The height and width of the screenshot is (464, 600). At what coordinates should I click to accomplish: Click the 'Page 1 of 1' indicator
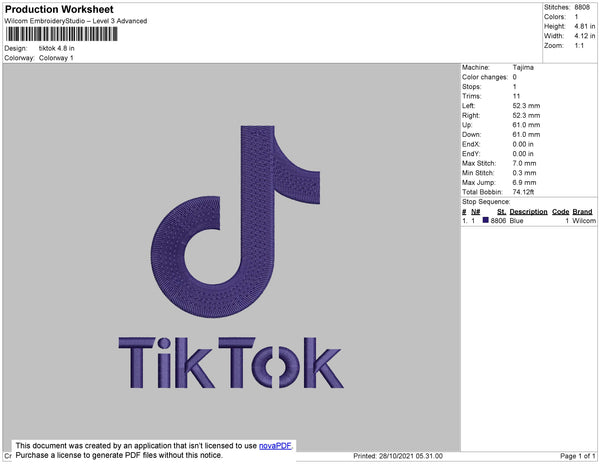tap(578, 456)
